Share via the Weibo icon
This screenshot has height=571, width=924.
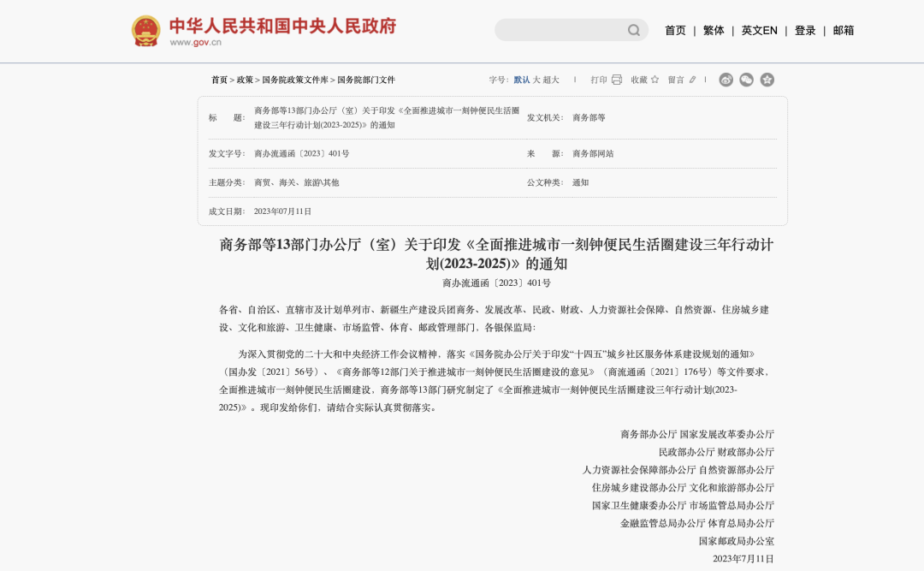(x=726, y=80)
